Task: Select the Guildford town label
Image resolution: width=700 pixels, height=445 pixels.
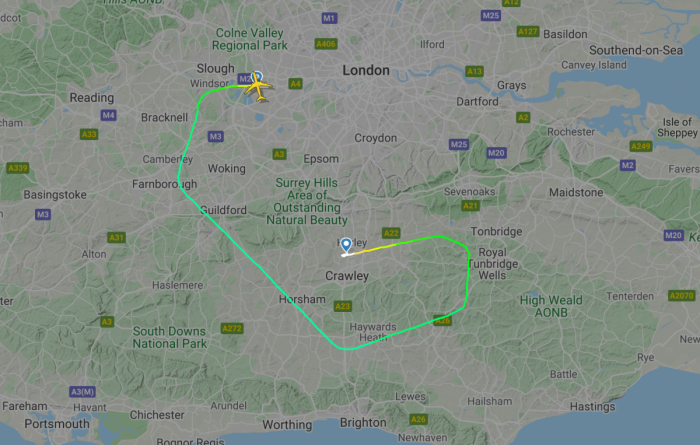Action: (223, 210)
